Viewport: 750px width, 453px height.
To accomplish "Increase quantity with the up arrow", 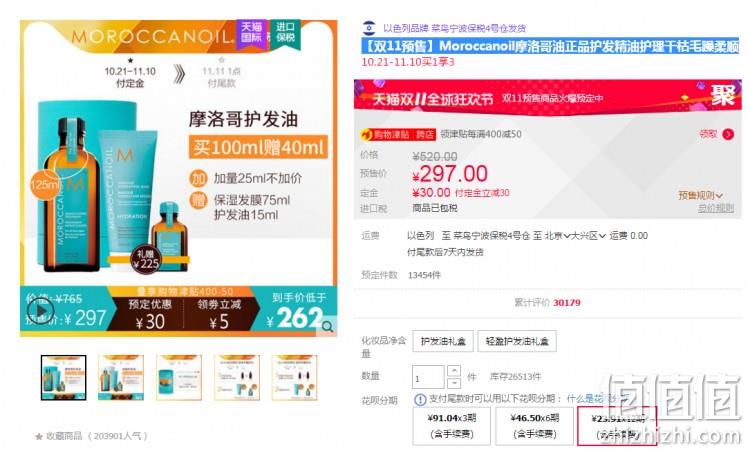I will [x=454, y=371].
